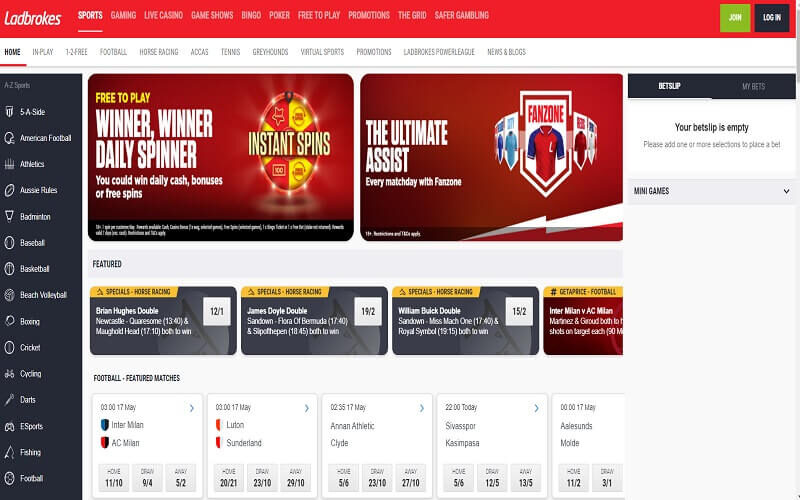Click the Boxing glove icon
The image size is (800, 500).
(9, 321)
